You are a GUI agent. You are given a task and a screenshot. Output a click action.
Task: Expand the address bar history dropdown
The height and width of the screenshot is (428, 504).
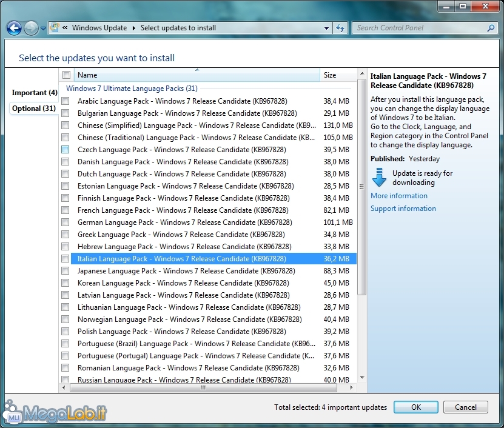point(326,28)
